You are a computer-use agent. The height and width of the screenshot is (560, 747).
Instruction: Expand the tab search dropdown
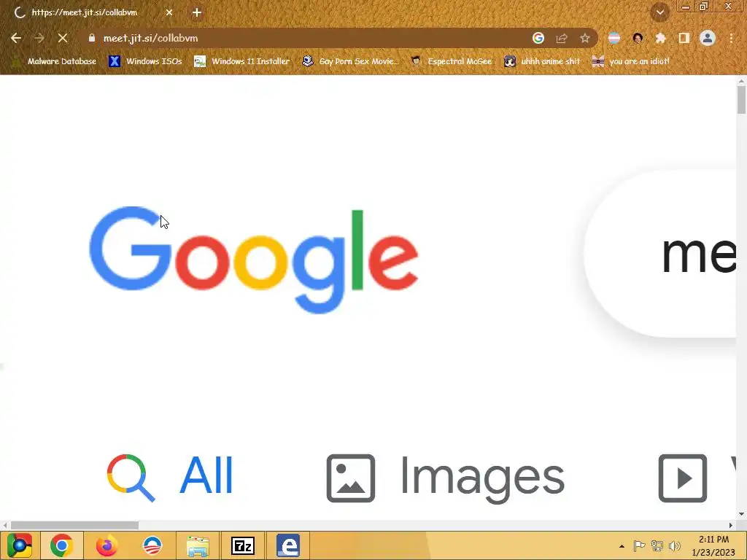click(x=660, y=13)
